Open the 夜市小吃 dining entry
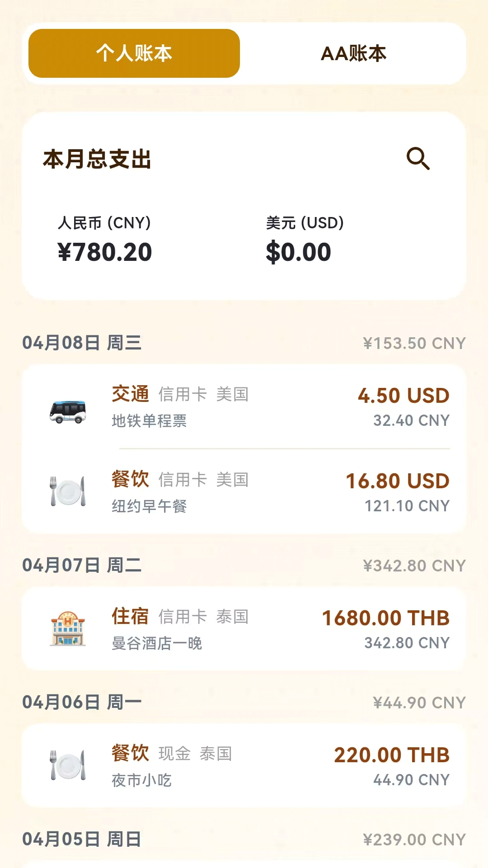Viewport: 488px width, 868px height. [244, 765]
